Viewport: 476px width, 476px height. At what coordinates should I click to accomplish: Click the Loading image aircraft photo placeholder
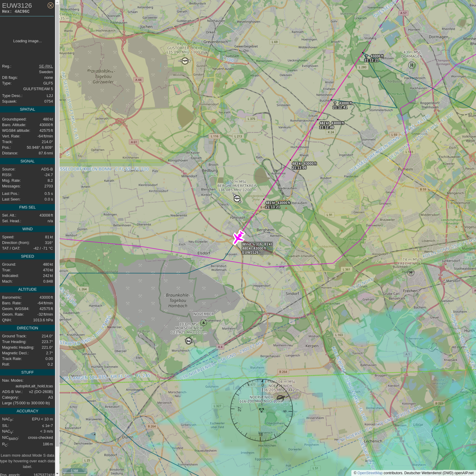point(27,41)
